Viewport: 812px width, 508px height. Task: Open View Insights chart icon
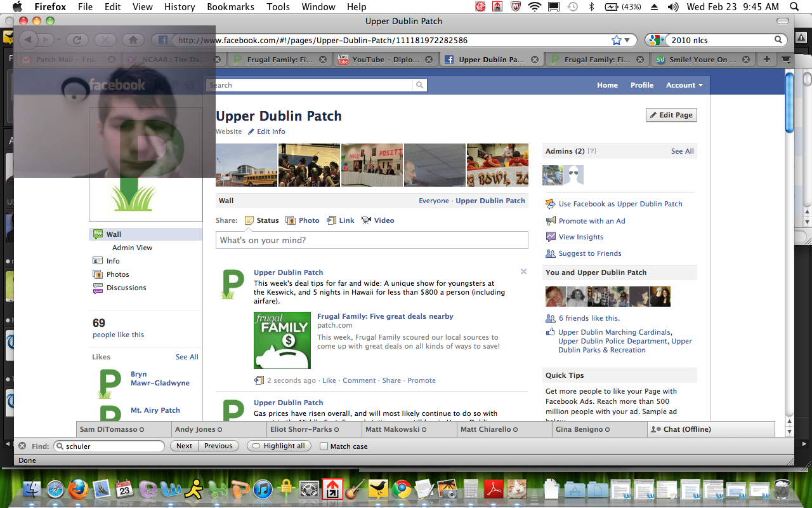point(551,237)
